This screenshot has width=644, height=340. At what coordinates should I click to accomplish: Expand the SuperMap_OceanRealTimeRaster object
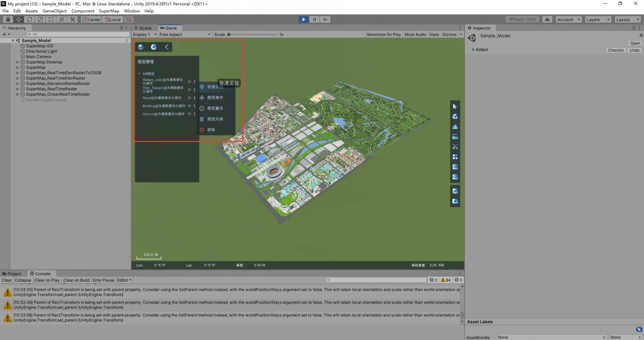pos(18,94)
